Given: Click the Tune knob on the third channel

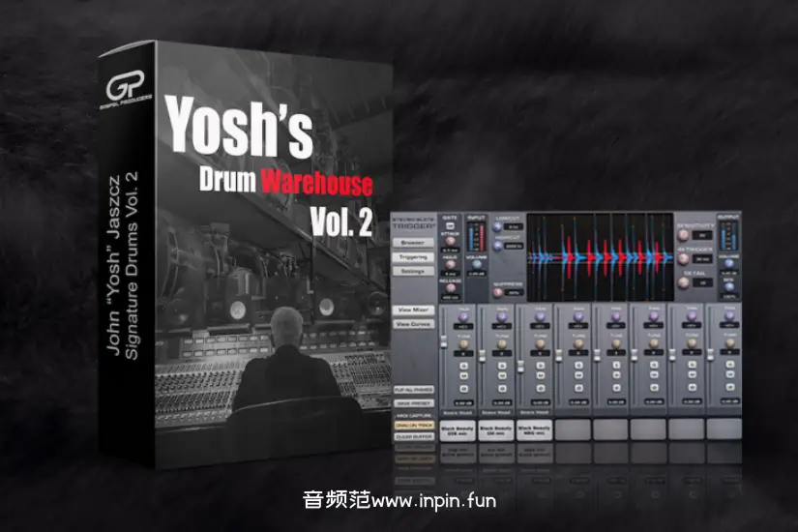Looking at the screenshot, I should (540, 344).
